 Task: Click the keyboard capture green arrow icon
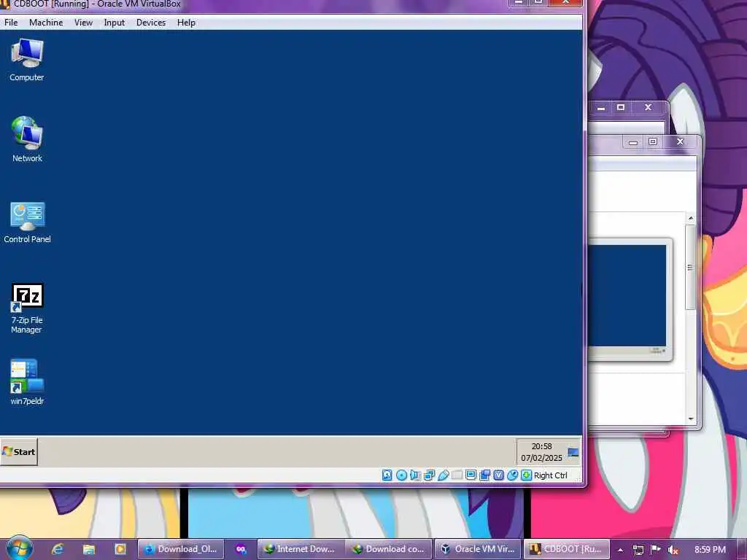pyautogui.click(x=526, y=475)
